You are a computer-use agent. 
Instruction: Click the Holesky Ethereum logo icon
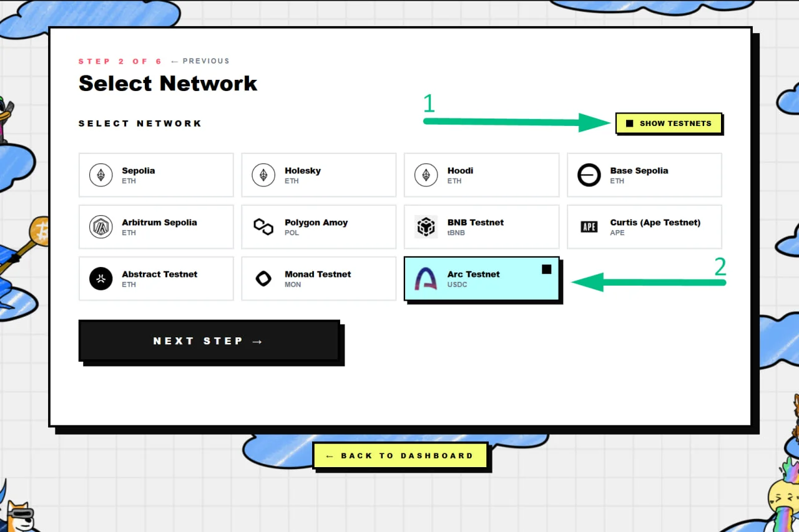pos(263,175)
